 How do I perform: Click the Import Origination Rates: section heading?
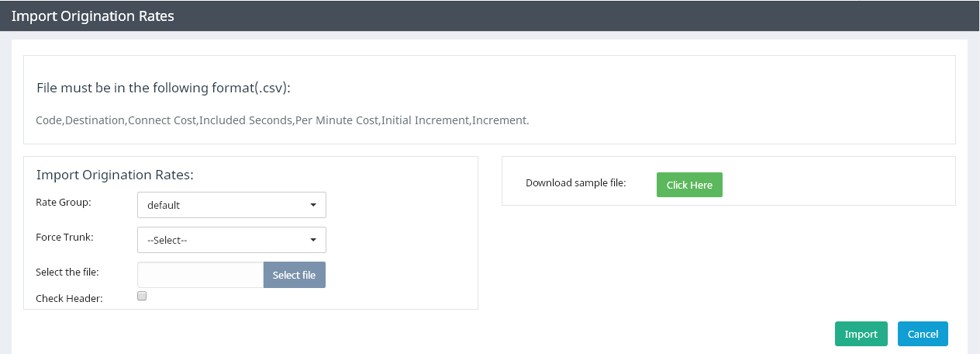point(115,175)
